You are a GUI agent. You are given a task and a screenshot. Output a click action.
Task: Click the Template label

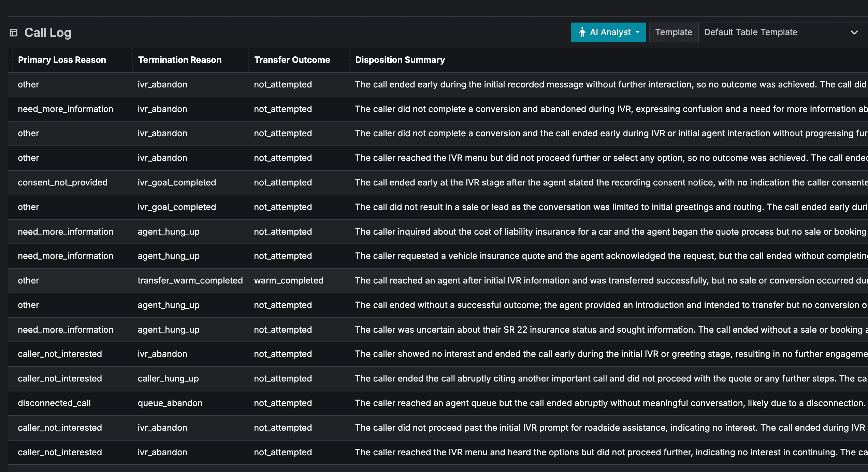(674, 32)
